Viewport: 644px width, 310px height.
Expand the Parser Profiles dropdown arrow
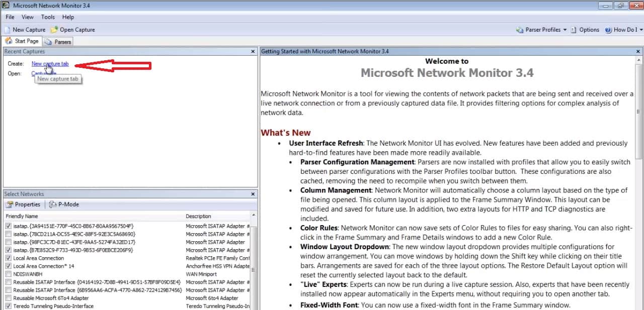click(x=565, y=30)
